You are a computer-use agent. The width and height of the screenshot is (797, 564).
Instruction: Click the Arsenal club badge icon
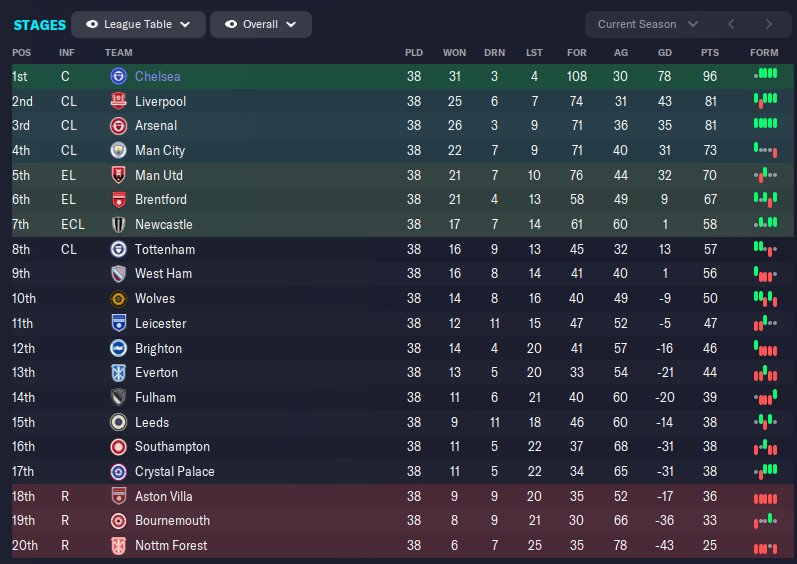118,126
